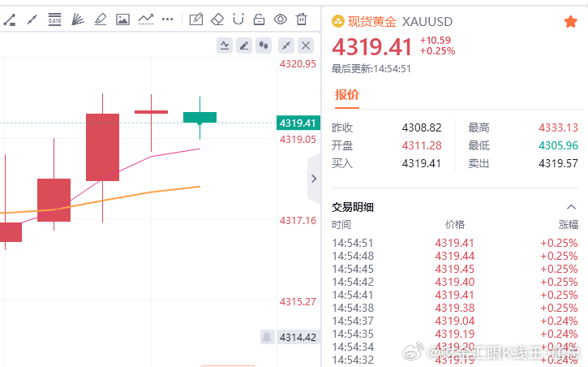Click the current price 4319.41 heading
588x367 pixels.
(372, 46)
